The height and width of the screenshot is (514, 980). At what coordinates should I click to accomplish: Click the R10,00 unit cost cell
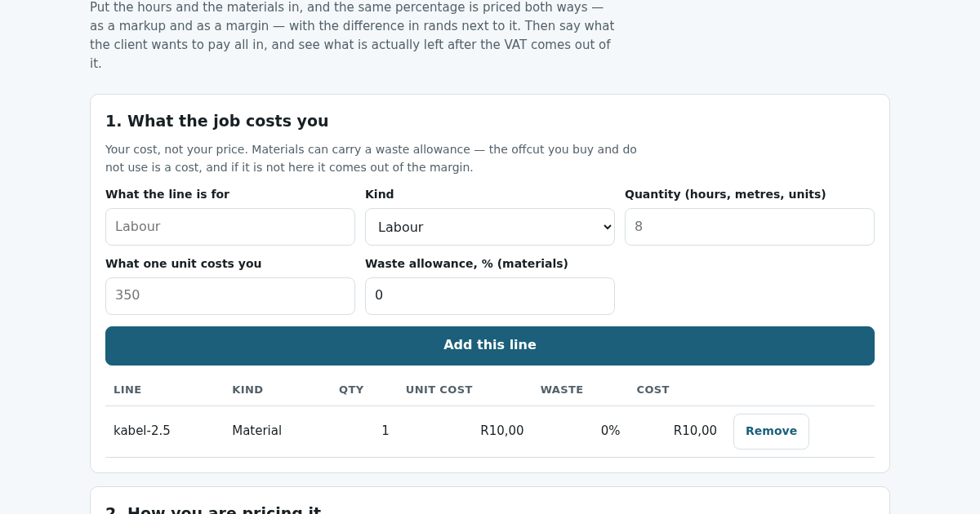(502, 431)
